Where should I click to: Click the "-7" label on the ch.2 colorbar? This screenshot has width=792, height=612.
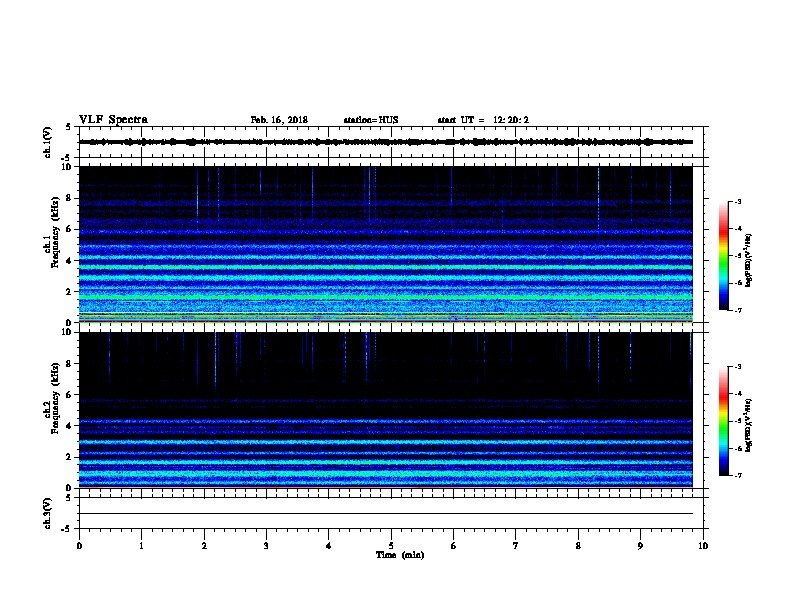pos(738,475)
